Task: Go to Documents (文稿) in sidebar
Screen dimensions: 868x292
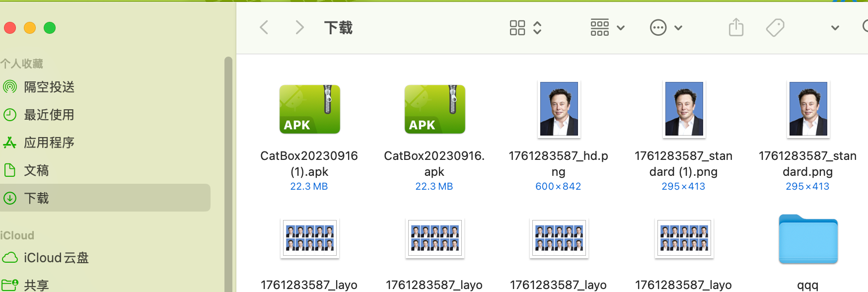Action: (36, 170)
